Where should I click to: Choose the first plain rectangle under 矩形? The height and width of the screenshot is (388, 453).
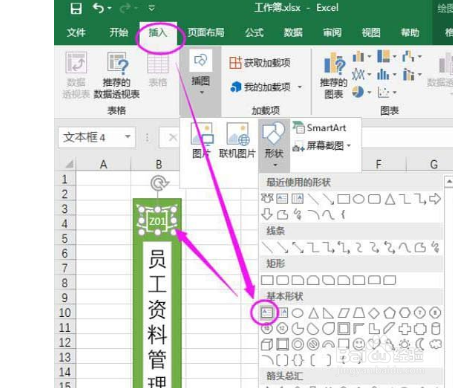pos(267,280)
